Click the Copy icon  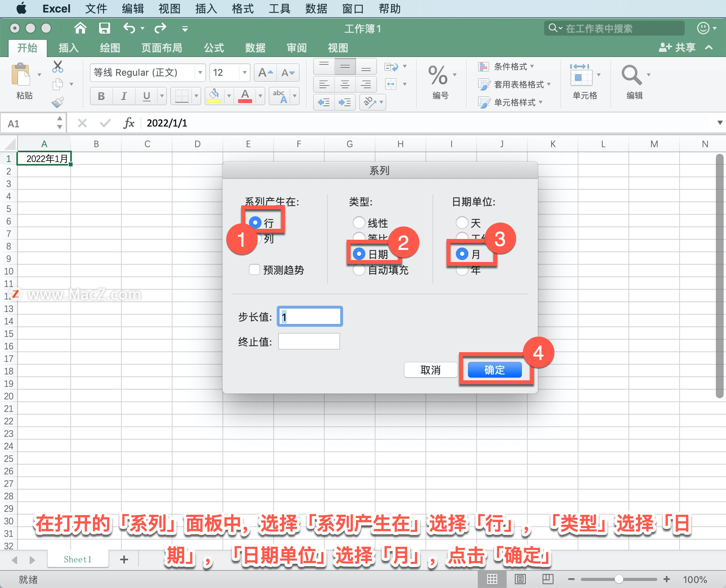point(58,84)
